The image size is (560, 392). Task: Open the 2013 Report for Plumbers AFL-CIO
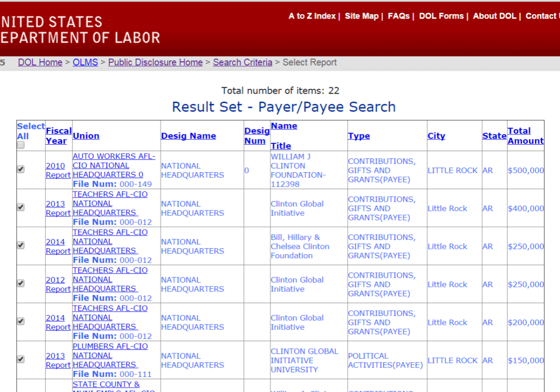tap(58, 360)
